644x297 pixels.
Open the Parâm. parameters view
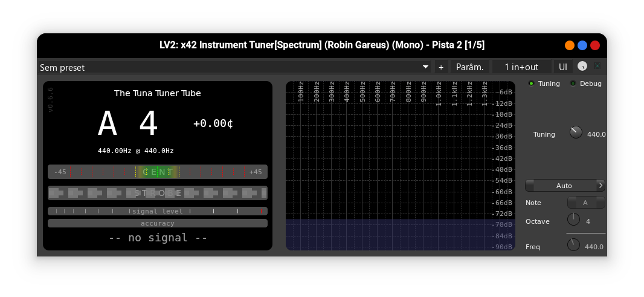[x=470, y=67]
